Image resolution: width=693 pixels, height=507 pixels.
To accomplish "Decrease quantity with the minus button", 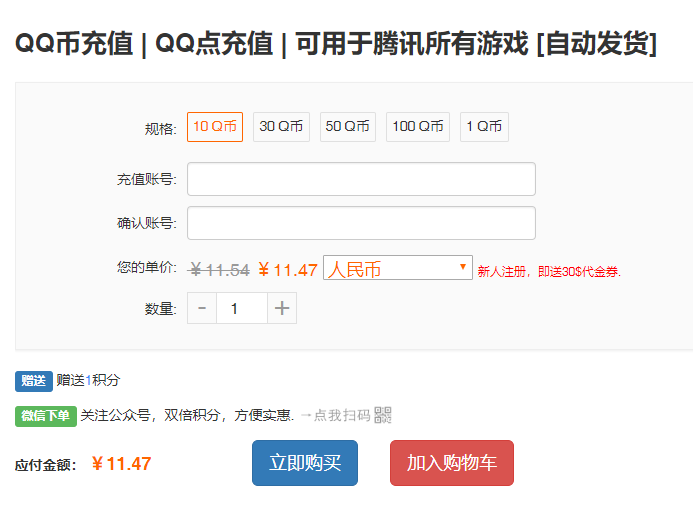I will [x=202, y=308].
